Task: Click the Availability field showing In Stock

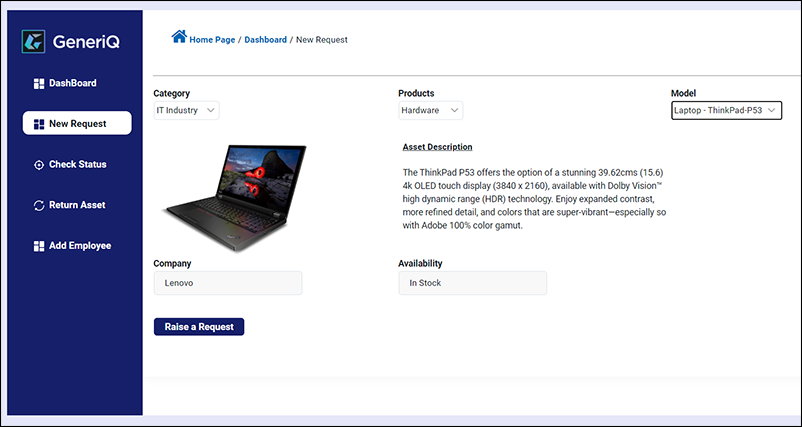Action: tap(473, 283)
